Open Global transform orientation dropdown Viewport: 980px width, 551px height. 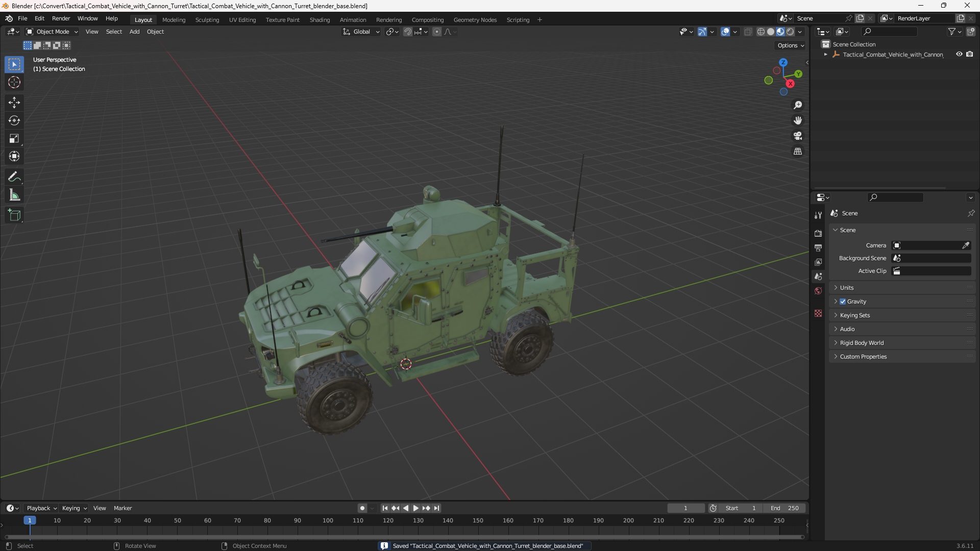361,32
